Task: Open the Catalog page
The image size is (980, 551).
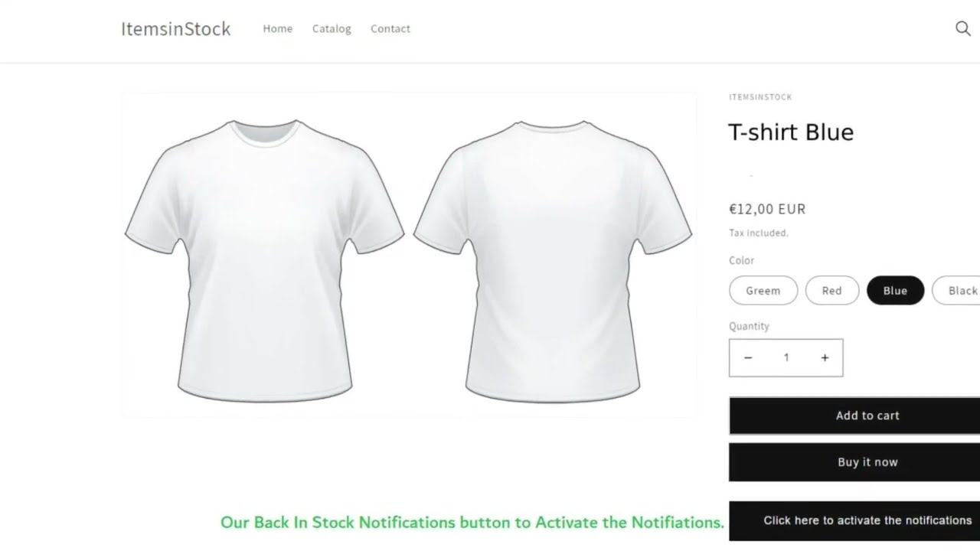Action: click(332, 28)
